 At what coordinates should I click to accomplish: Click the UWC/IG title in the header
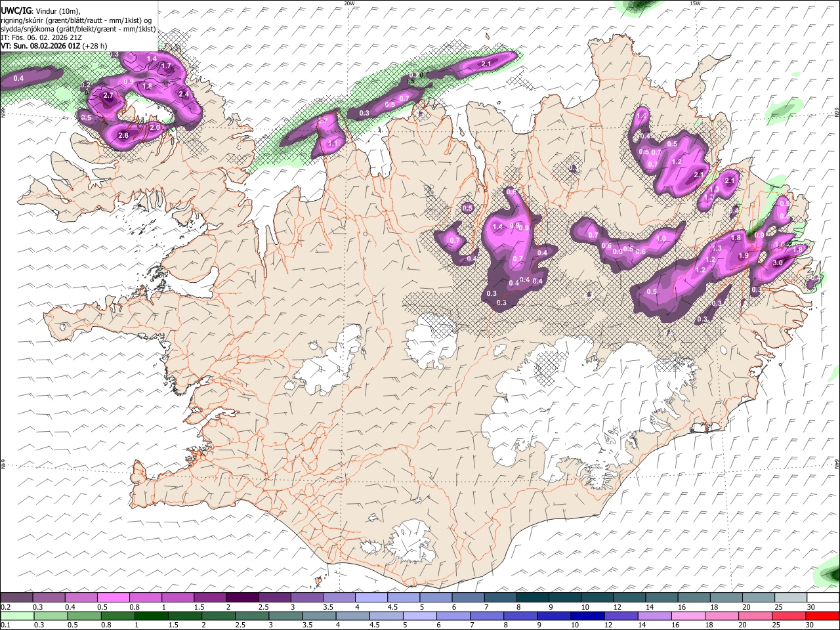(x=15, y=10)
